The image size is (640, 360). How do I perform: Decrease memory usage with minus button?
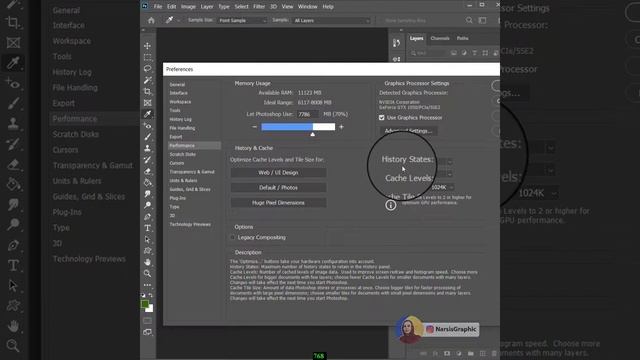255,127
